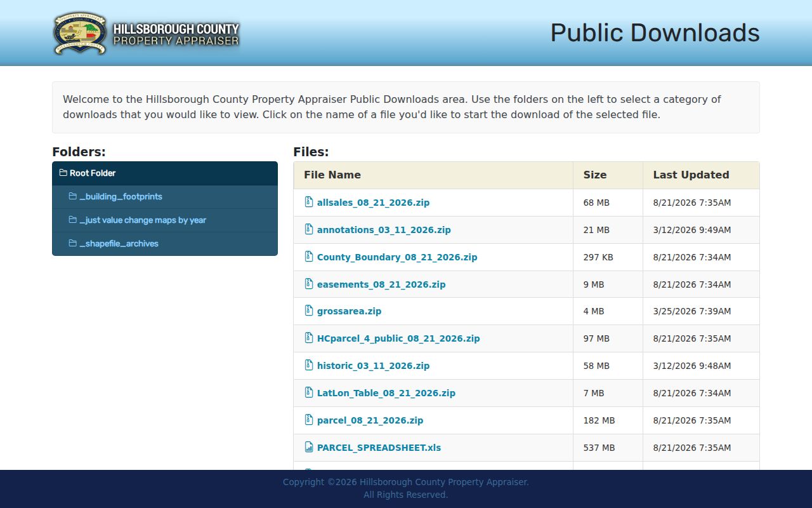The height and width of the screenshot is (508, 812).
Task: Download LatLon_Table_08_21_2026.zip
Action: pos(386,393)
